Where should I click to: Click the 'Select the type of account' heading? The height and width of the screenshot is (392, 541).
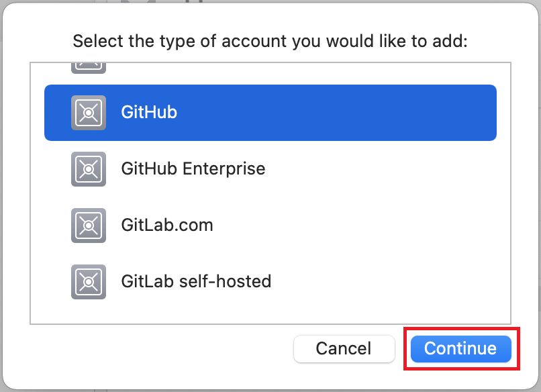coord(270,41)
